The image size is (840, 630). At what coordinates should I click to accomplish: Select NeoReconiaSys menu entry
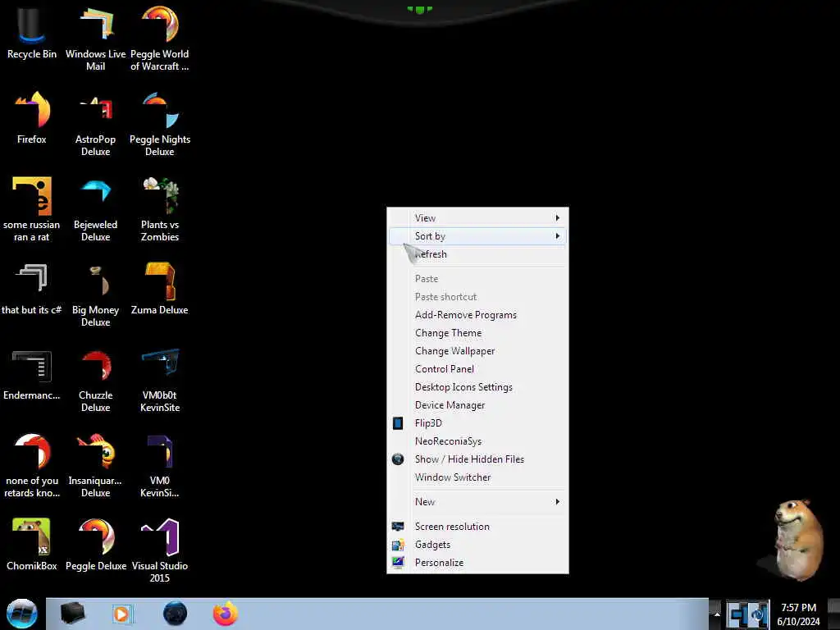tap(477, 441)
